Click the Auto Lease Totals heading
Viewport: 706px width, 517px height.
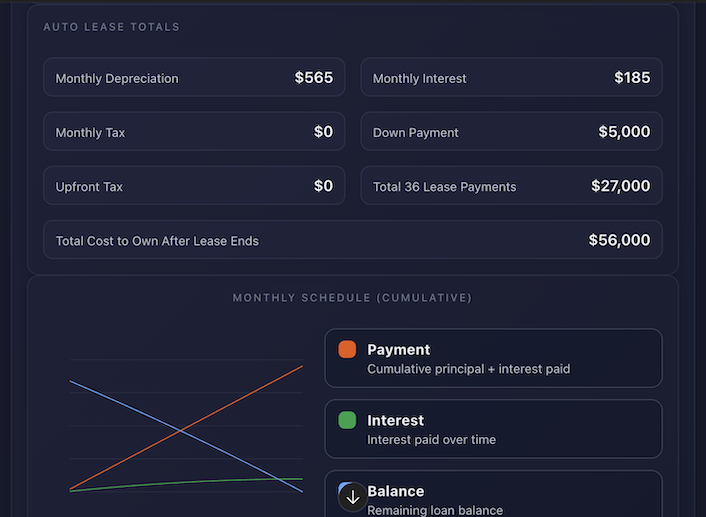(111, 27)
